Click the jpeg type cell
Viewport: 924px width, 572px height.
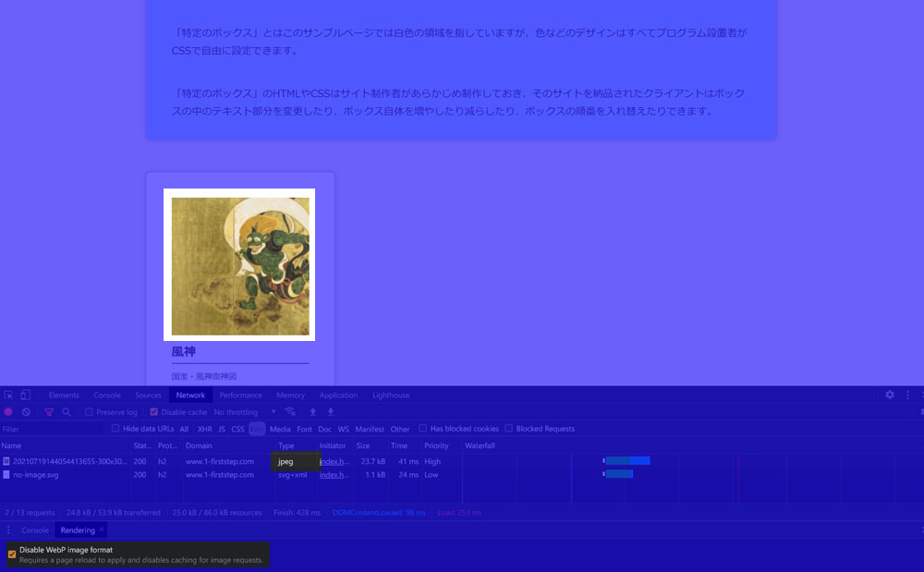(x=295, y=461)
